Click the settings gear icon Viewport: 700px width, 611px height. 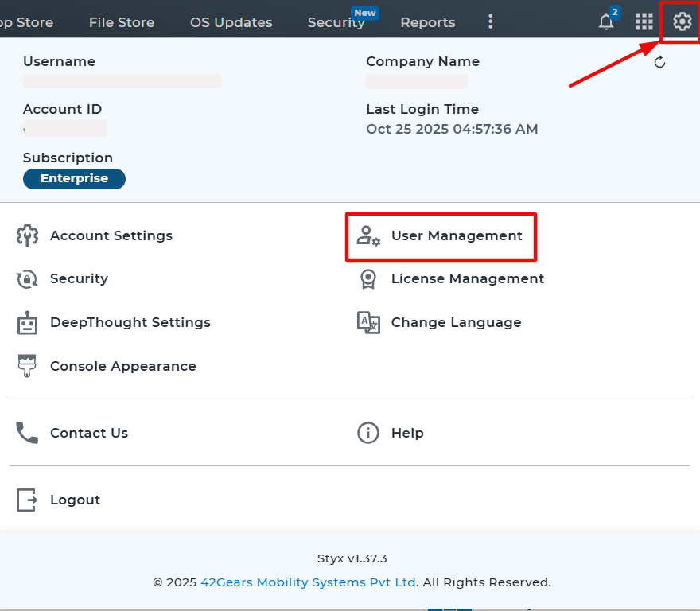click(x=682, y=21)
